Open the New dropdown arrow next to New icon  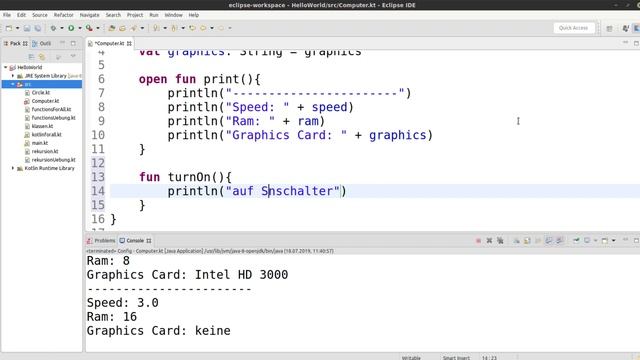click(x=18, y=28)
